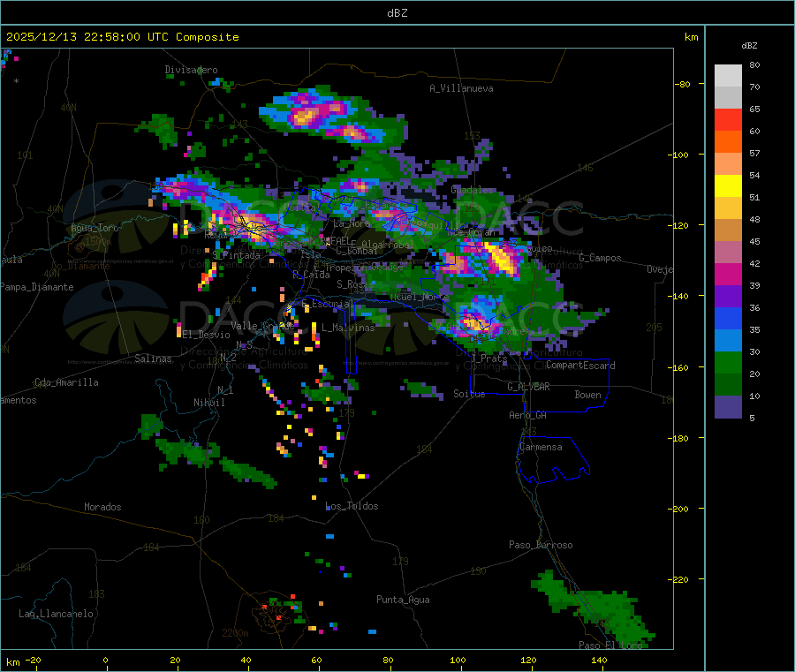Click the dBZ label above the color scale

coord(749,46)
